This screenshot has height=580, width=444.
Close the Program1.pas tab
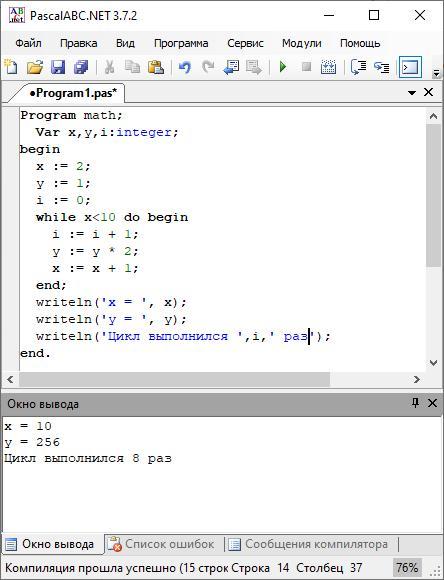[x=428, y=92]
